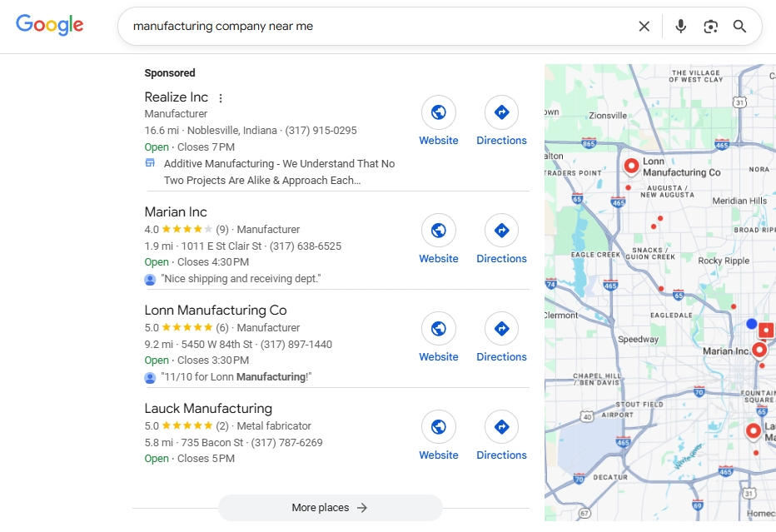Go to Google homepage via logo
The height and width of the screenshot is (532, 776).
50,25
